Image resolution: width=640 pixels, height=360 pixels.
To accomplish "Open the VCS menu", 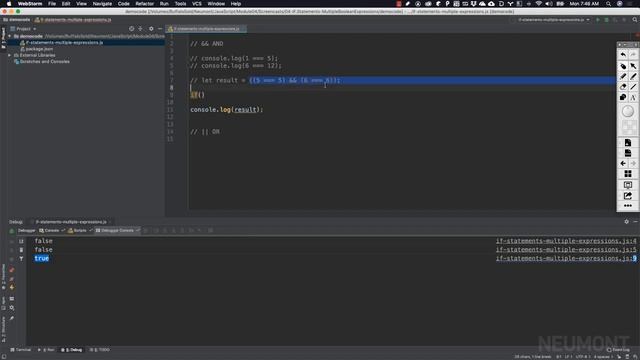I will click(197, 4).
